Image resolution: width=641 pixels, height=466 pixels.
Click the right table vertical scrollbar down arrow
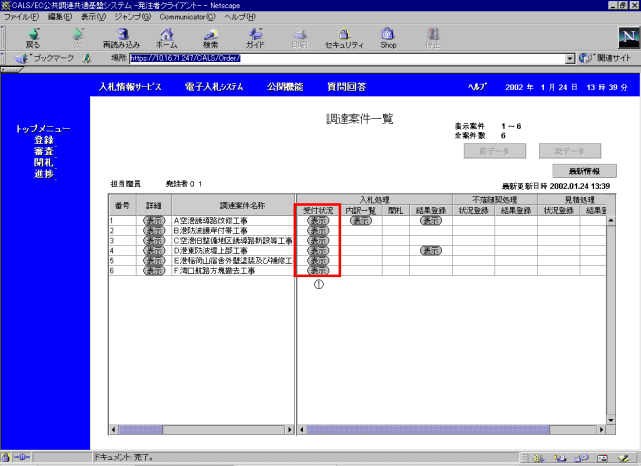(x=611, y=420)
